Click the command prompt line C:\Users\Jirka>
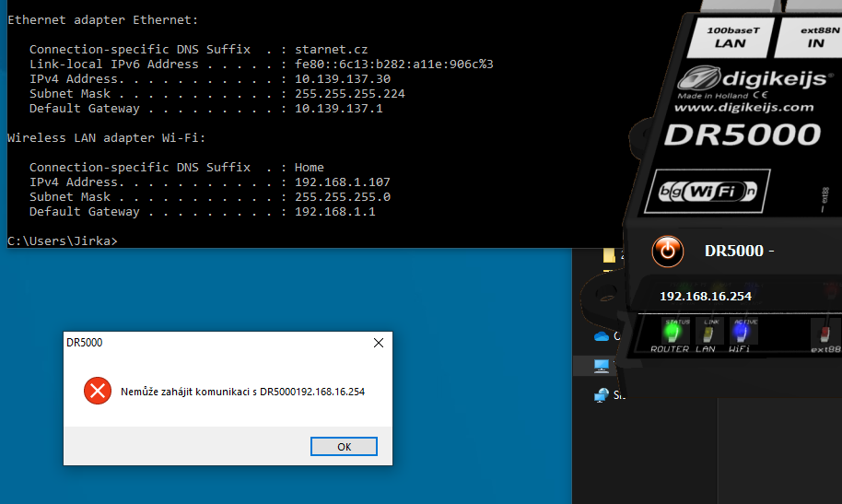The width and height of the screenshot is (842, 504). (63, 240)
